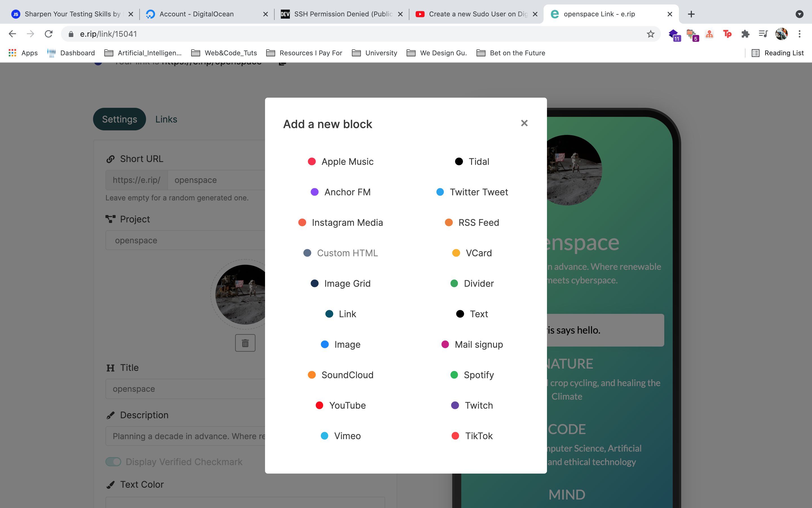The height and width of the screenshot is (508, 812).
Task: Add an Instagram Media block
Action: [x=341, y=222]
